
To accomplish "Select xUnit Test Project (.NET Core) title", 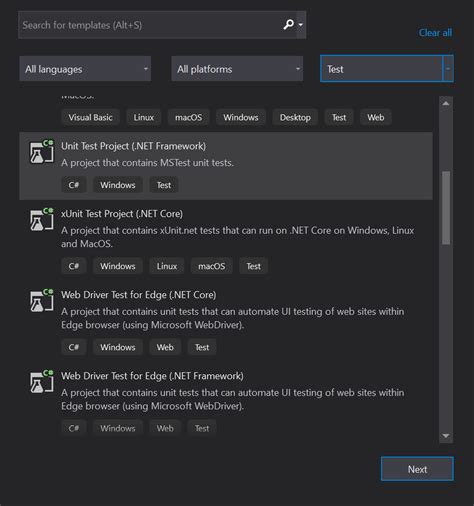I will pos(122,214).
